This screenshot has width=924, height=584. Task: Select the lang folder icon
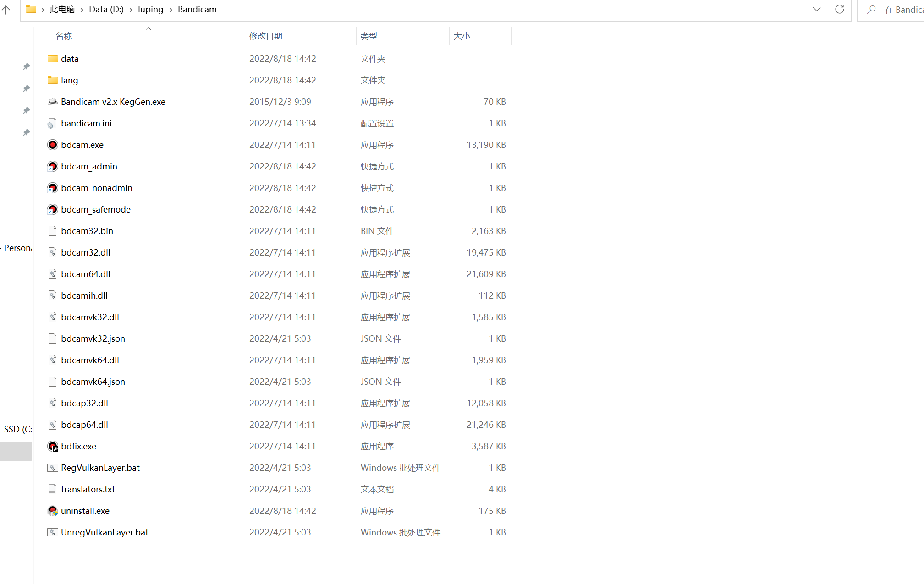point(53,80)
